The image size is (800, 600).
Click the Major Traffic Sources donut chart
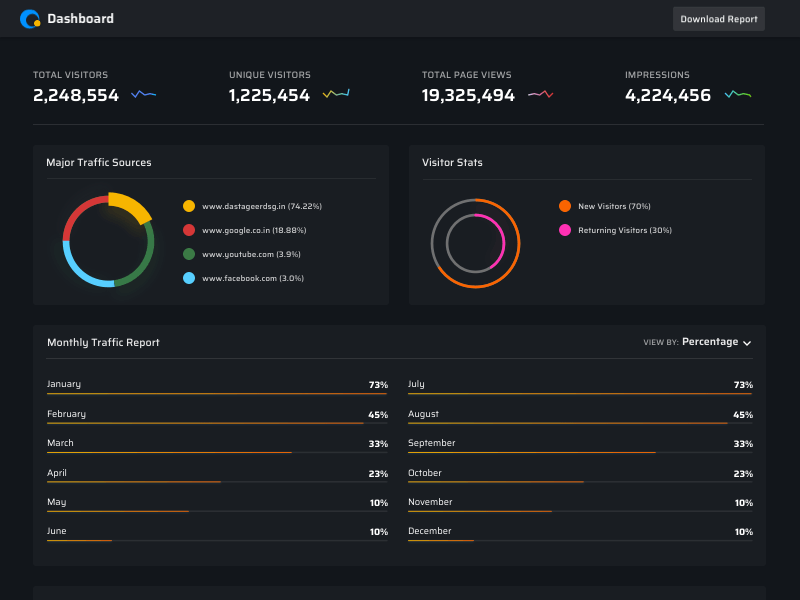(x=108, y=241)
